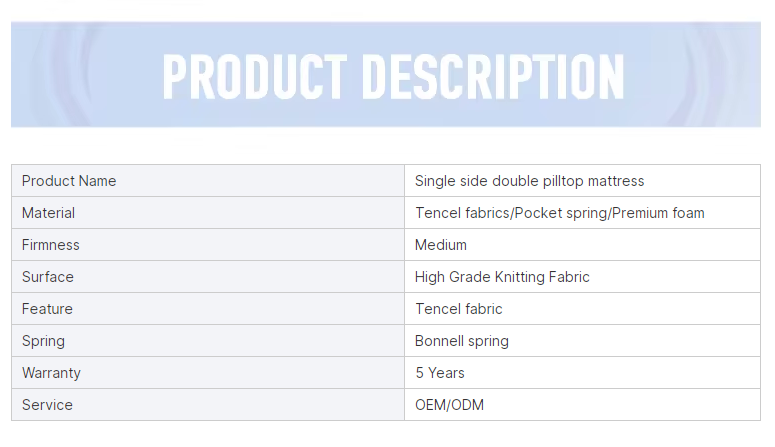Select the Feature label cell

[208, 309]
